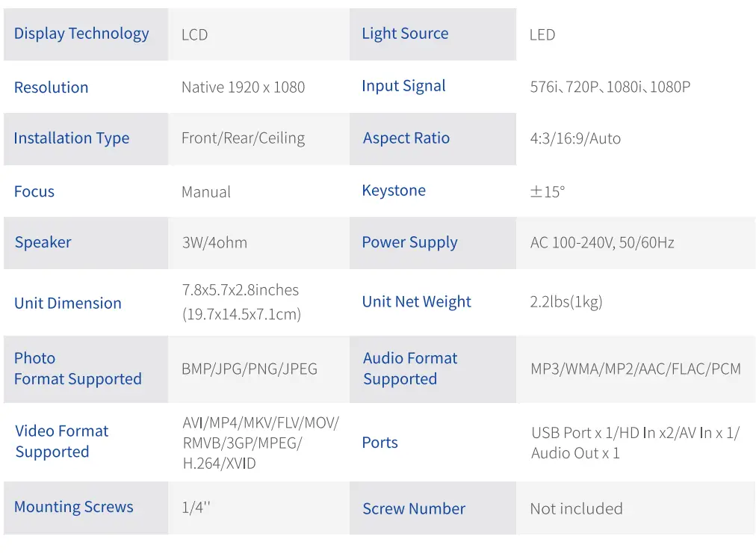Screen dimensions: 756x554
Task: Select the Speaker label
Action: point(43,242)
